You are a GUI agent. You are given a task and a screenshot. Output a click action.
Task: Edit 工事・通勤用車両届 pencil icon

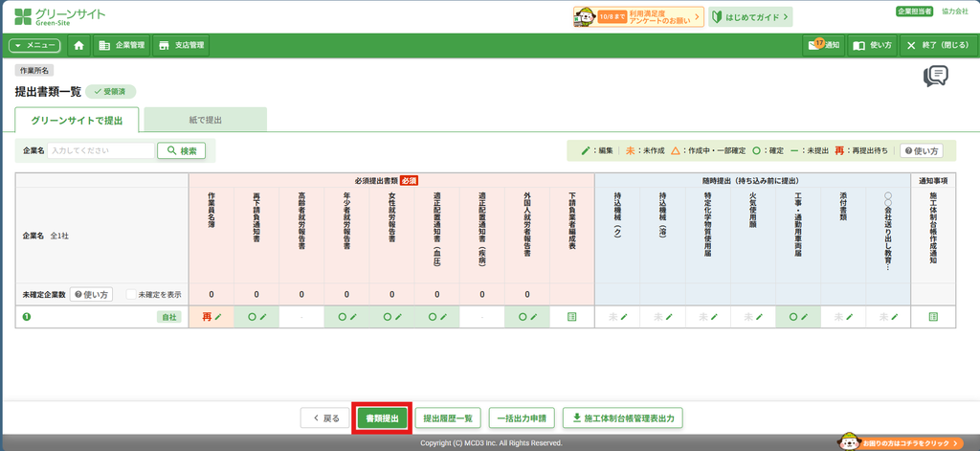tap(805, 317)
